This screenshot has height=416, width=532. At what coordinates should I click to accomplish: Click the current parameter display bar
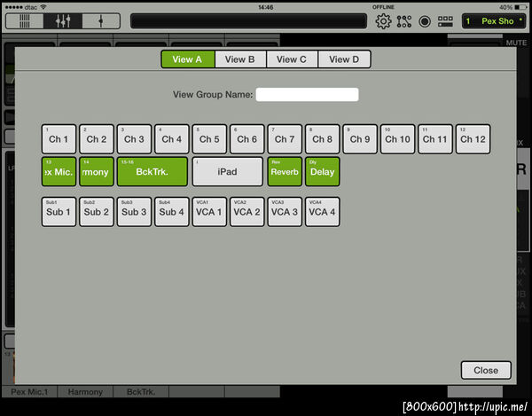point(248,21)
